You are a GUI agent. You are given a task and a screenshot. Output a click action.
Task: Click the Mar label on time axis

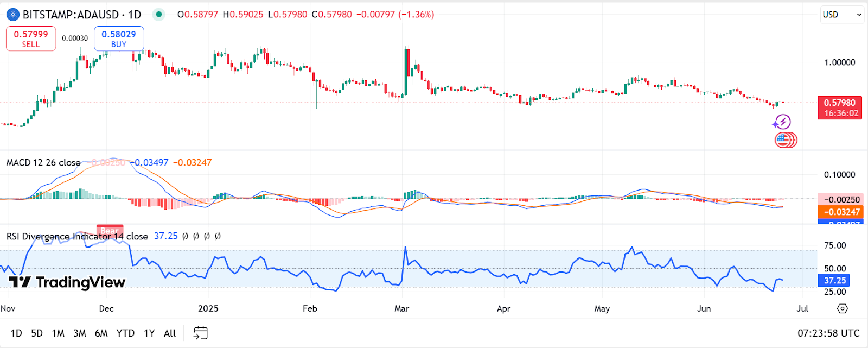[x=402, y=308]
